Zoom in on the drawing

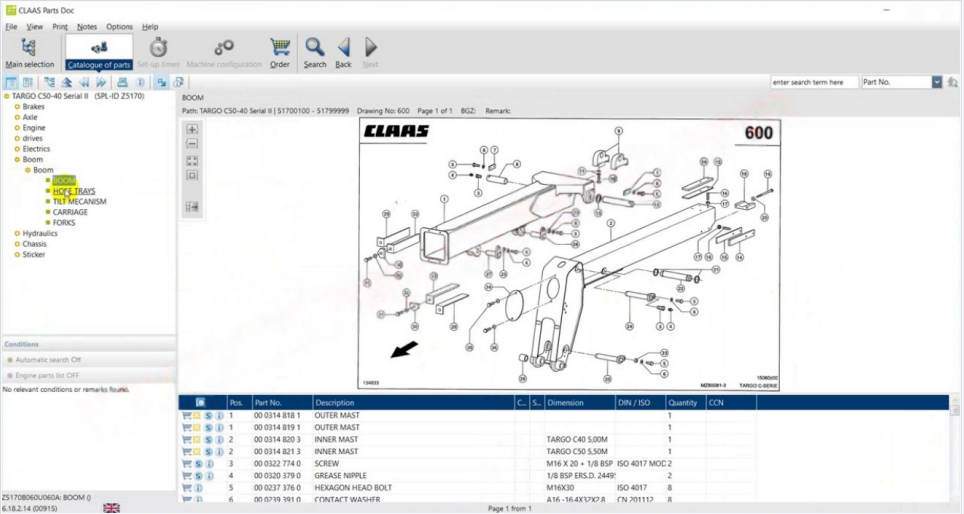pos(192,130)
